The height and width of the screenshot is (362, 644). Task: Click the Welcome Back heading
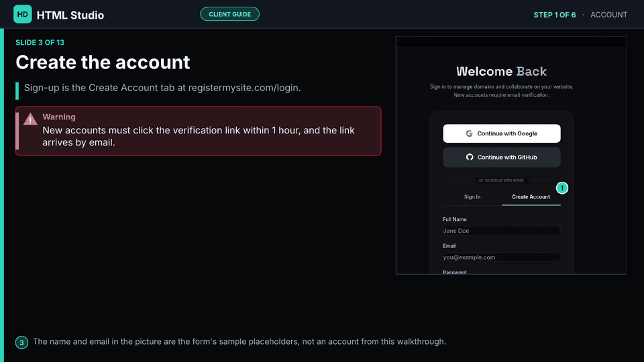pyautogui.click(x=502, y=72)
